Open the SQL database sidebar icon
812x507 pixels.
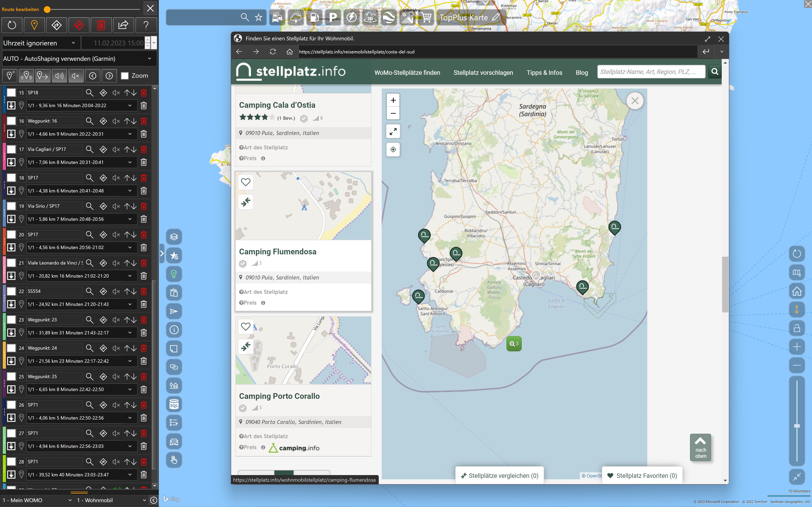tap(174, 404)
